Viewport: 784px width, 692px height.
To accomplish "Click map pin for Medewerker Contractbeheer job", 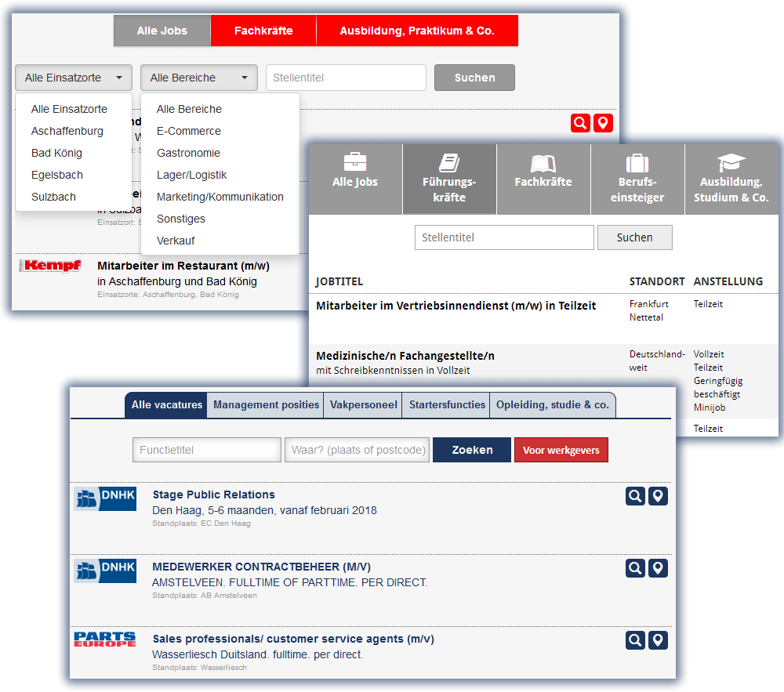I will (659, 568).
